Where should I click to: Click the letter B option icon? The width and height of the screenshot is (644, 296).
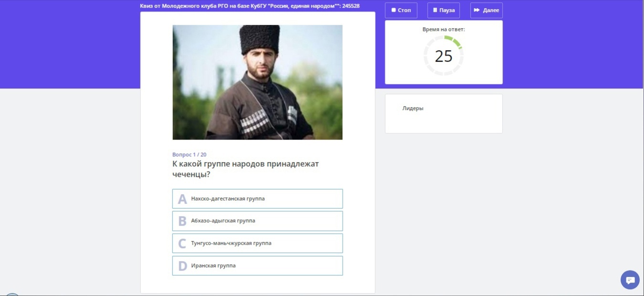[182, 221]
